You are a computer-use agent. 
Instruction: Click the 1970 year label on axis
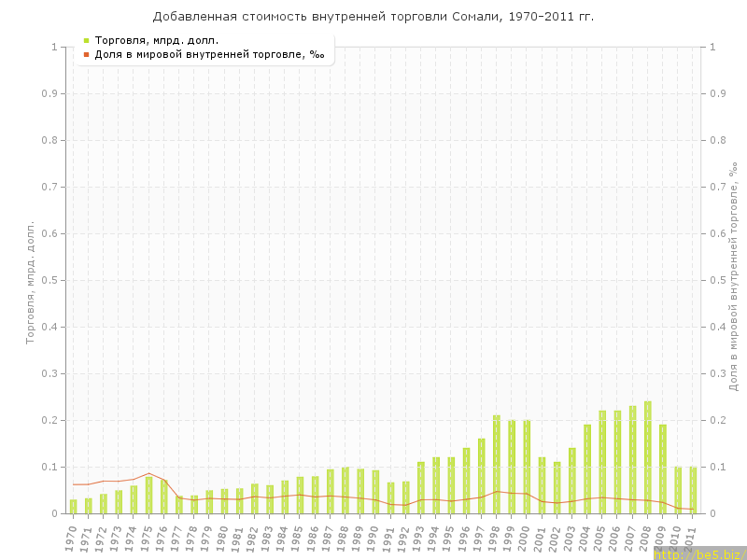pyautogui.click(x=71, y=538)
